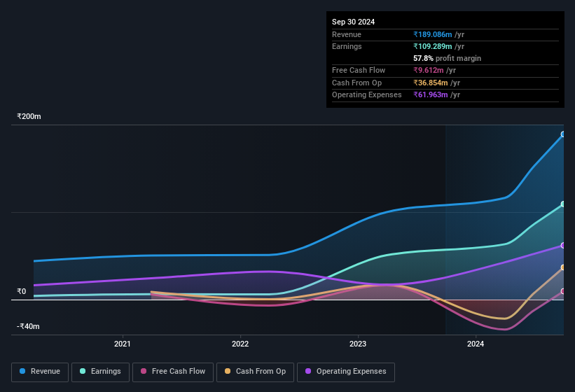This screenshot has height=392, width=575.
Task: Click the 2024 x-axis label
Action: click(476, 344)
